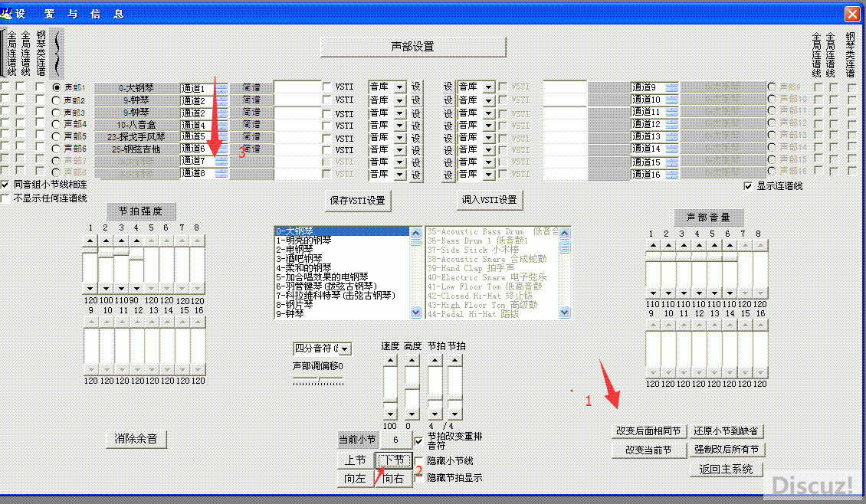Viewport: 866px width, 504px height.
Task: Select 8-钢片琴 in the instrument list
Action: 294,304
